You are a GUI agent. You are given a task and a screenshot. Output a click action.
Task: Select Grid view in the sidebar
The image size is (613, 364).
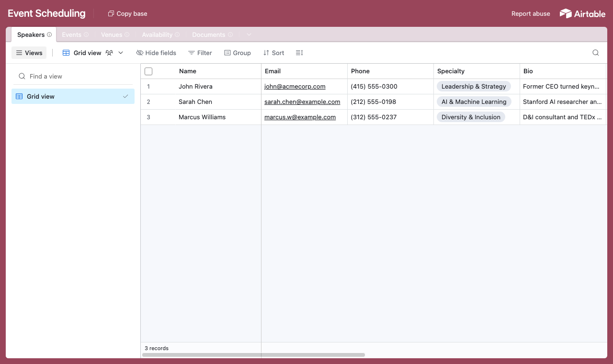coord(73,96)
